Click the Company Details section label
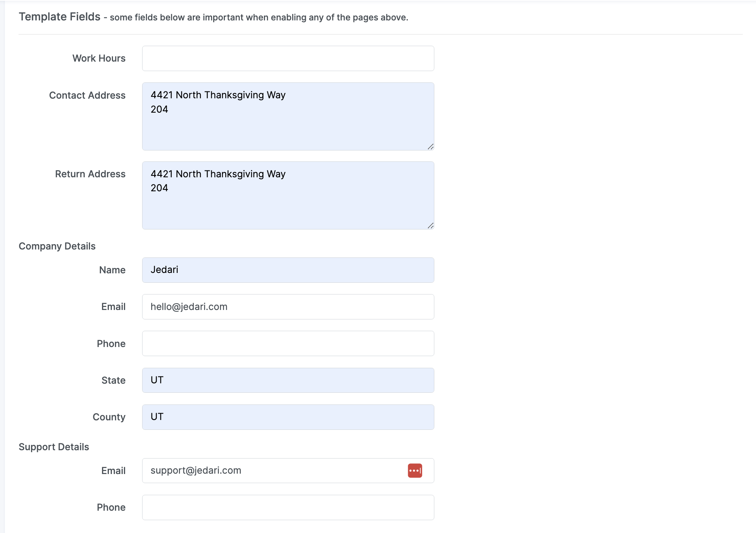Image resolution: width=756 pixels, height=533 pixels. [x=57, y=246]
